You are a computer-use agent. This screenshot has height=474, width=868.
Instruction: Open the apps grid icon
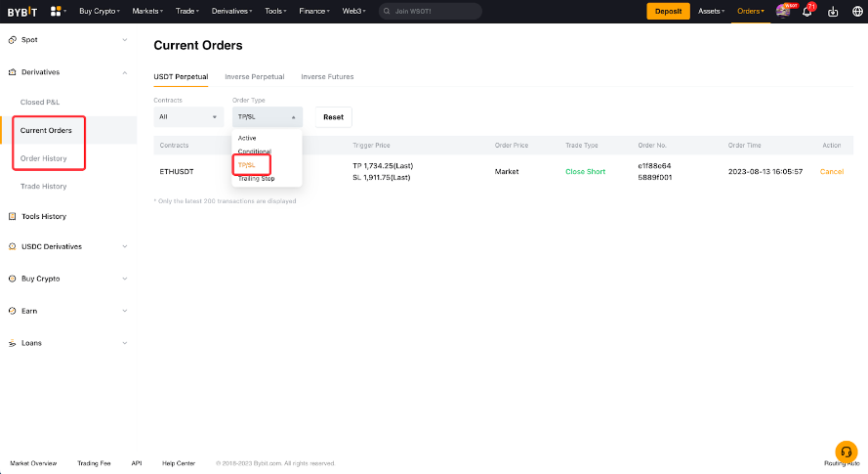(x=56, y=12)
